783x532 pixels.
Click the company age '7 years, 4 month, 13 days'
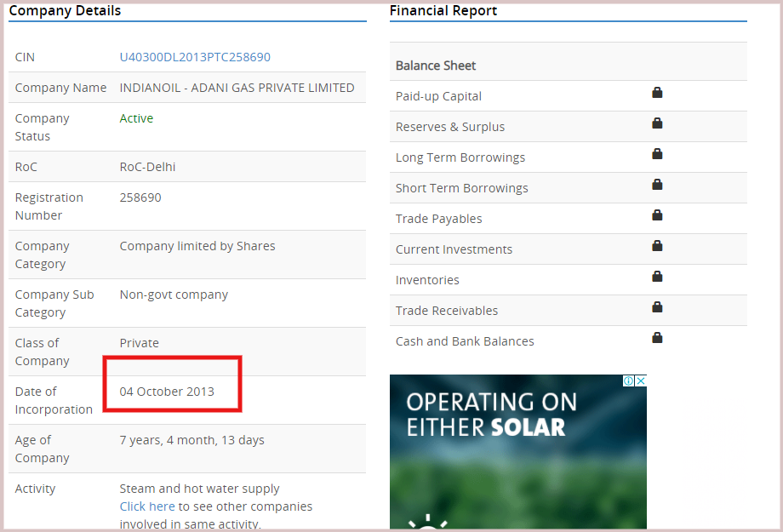tap(191, 440)
